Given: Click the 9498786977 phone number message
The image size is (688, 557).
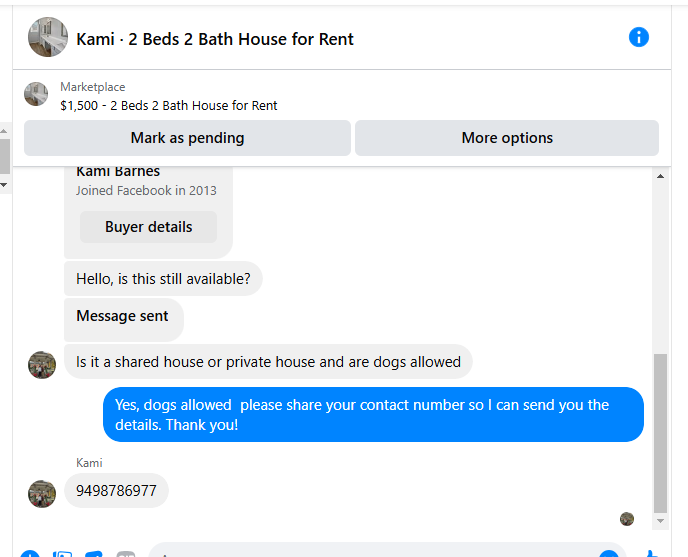Looking at the screenshot, I should pos(116,491).
